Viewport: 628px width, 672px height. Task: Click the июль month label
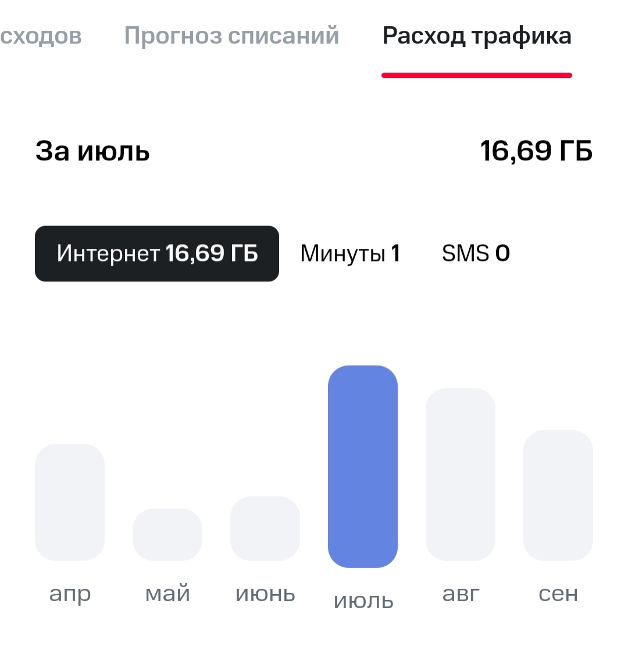363,601
